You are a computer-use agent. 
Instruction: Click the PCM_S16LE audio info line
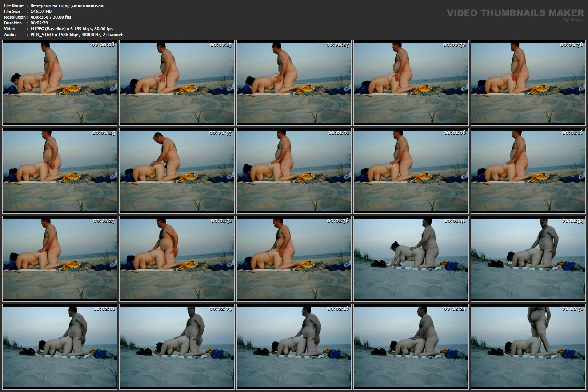77,35
